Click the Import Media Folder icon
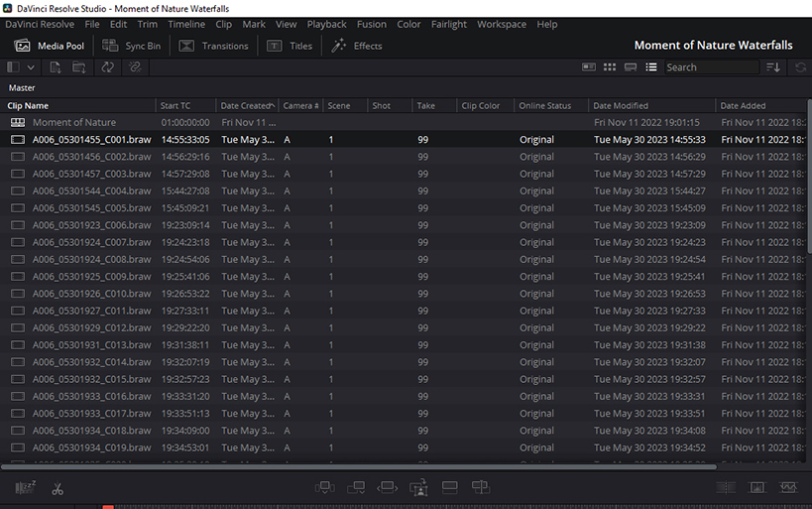Image resolution: width=812 pixels, height=509 pixels. 79,67
